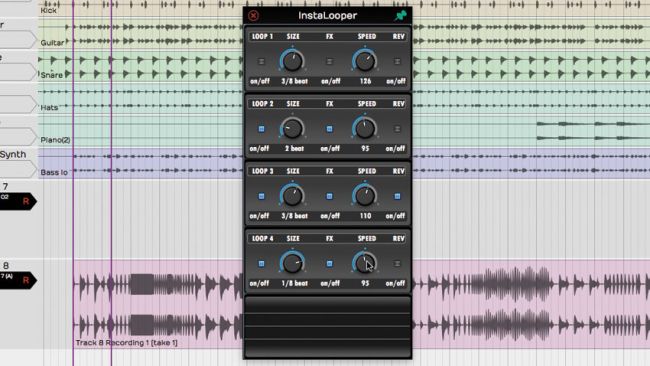
Task: Click Loop 1 SPEED knob at 126
Action: click(365, 61)
